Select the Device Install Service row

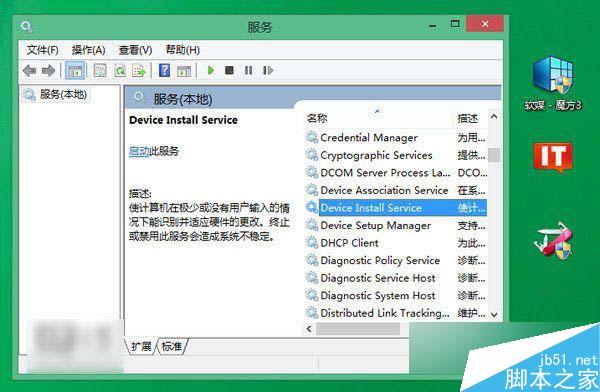[x=396, y=208]
